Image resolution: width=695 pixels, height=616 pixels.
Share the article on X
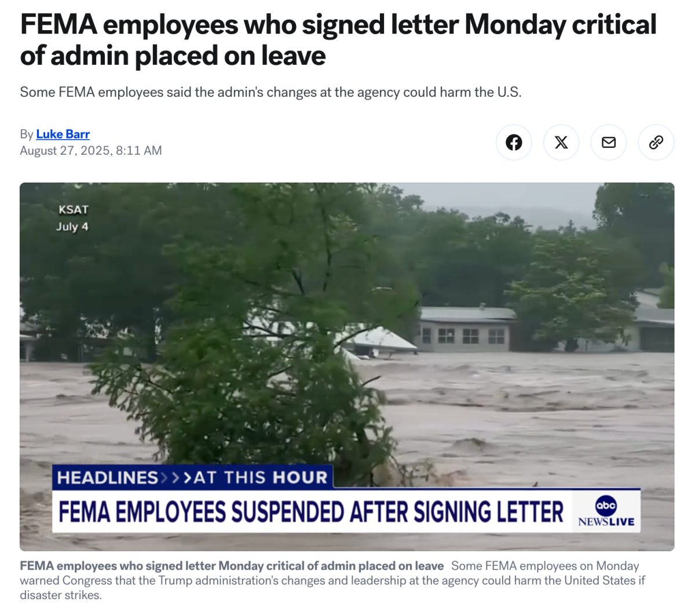tap(561, 142)
